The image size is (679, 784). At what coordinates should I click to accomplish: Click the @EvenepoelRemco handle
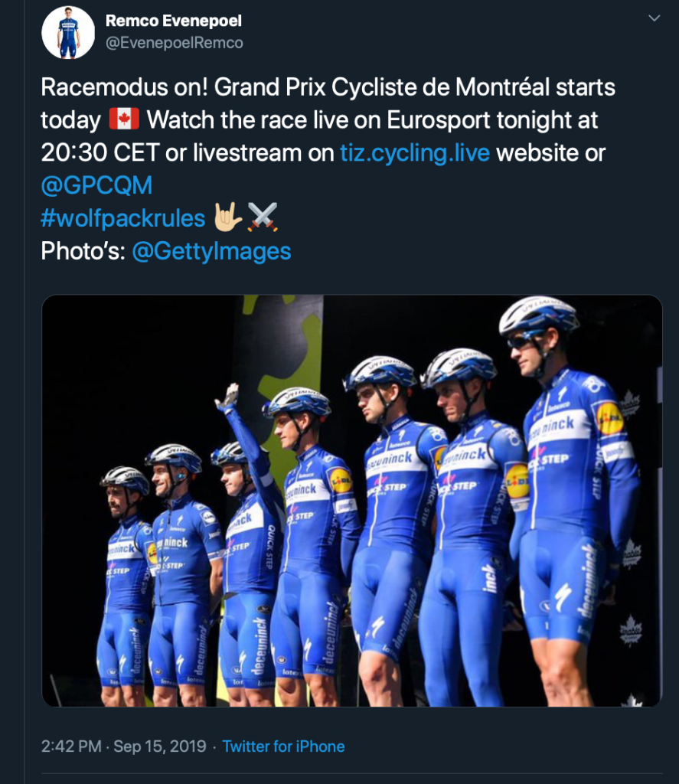[175, 43]
